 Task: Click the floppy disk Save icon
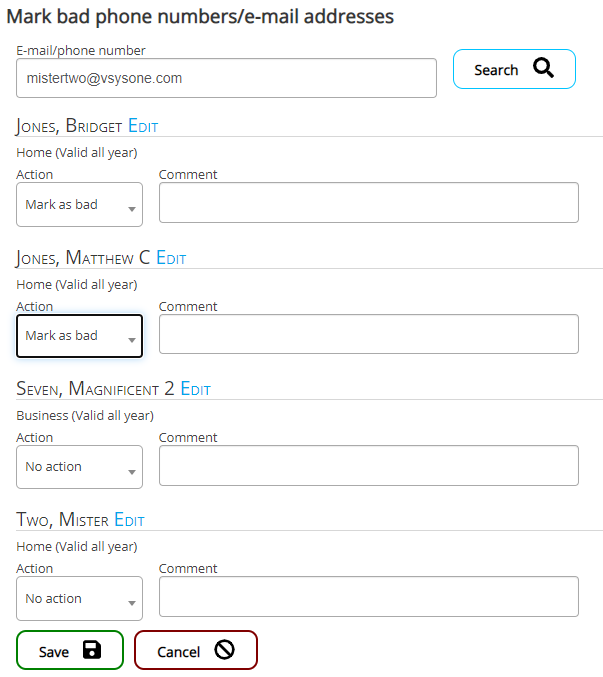[92, 651]
